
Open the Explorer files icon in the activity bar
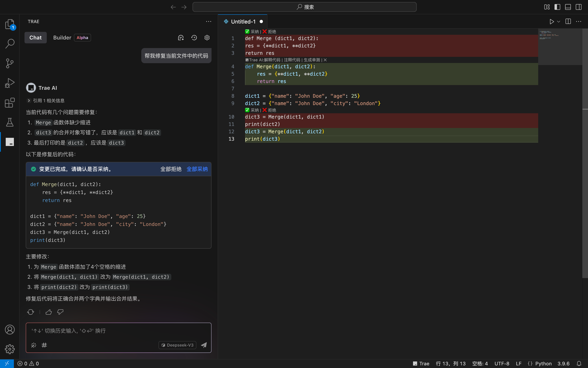(x=10, y=24)
